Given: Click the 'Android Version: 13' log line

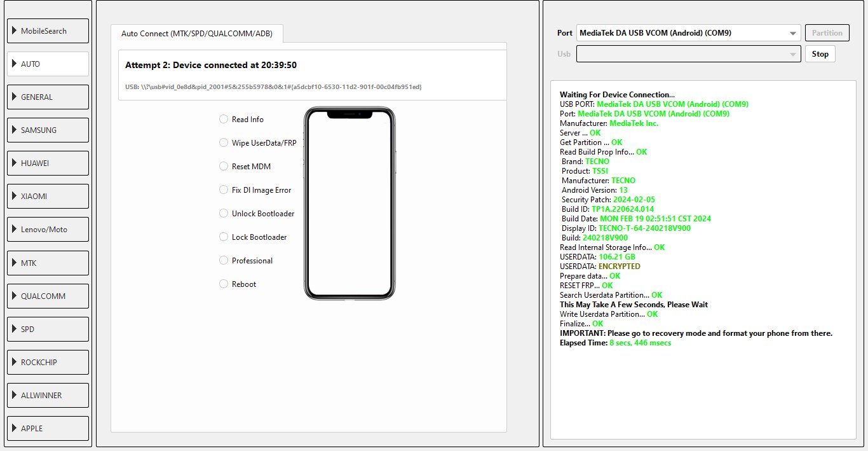Looking at the screenshot, I should tap(595, 190).
